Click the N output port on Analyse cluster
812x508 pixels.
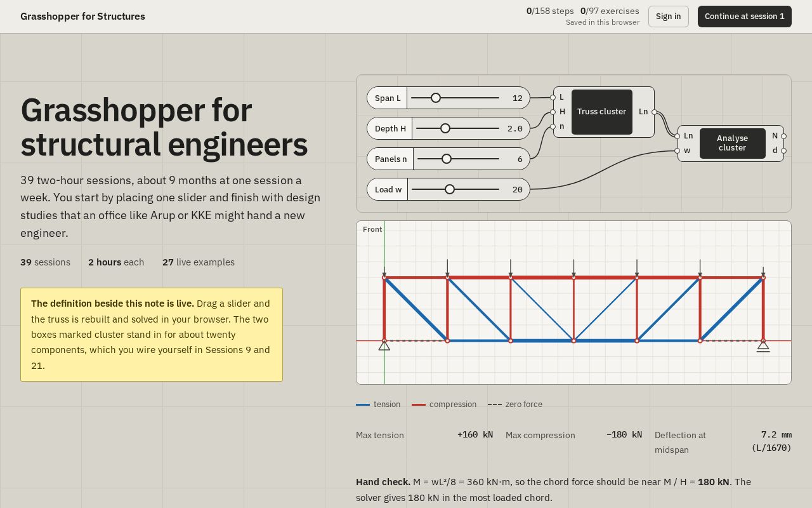click(784, 136)
